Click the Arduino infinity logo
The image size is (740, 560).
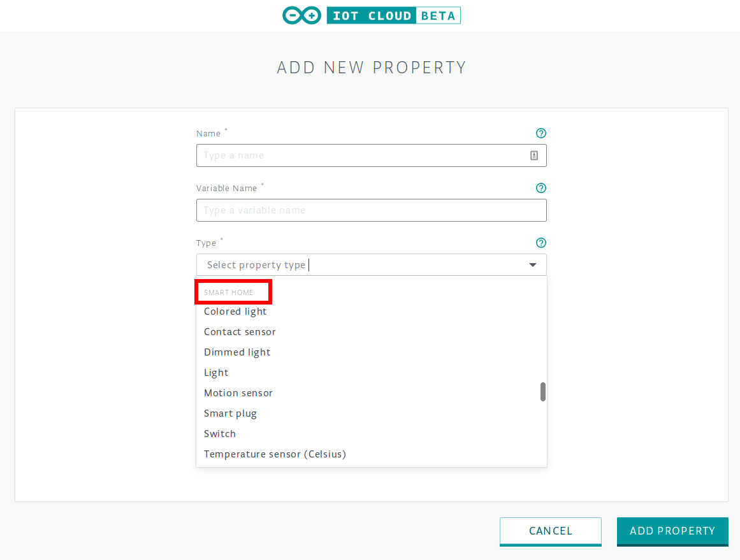(x=301, y=15)
